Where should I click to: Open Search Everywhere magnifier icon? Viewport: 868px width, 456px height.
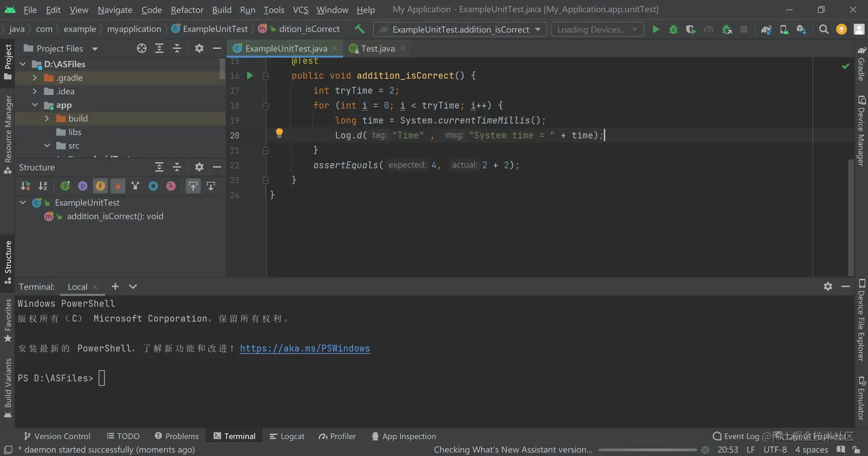[x=824, y=29]
